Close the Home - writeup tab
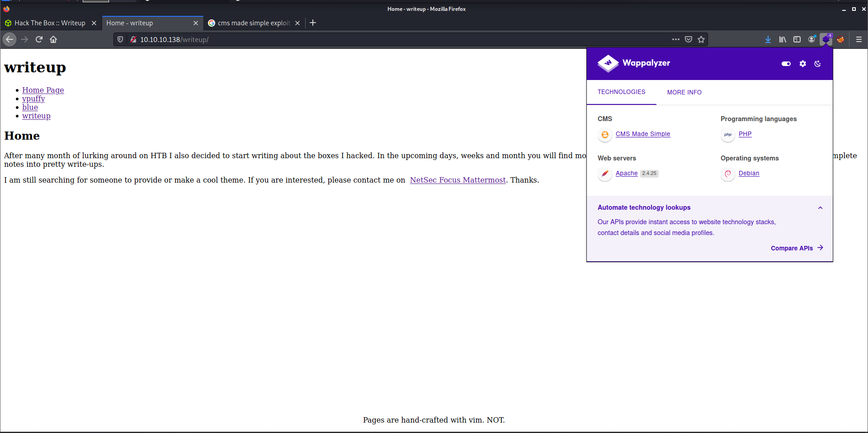The image size is (868, 433). (196, 23)
